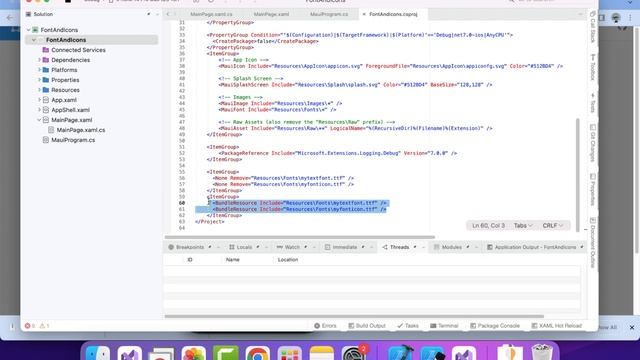Open the Properties side pad
Image resolution: width=640 pixels, height=360 pixels.
593,190
